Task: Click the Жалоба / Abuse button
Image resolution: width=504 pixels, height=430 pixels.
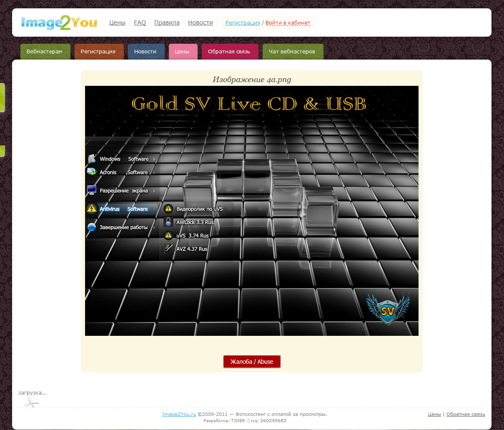Action: tap(252, 362)
